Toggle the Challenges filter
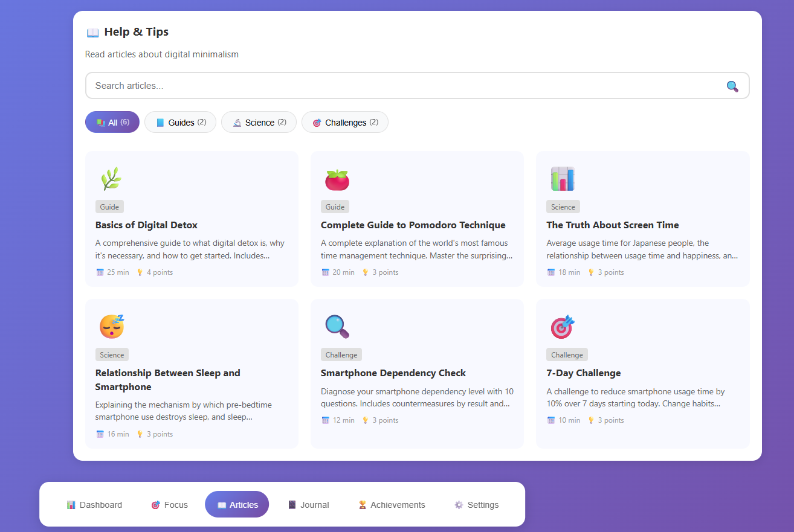The image size is (794, 532). coord(344,122)
